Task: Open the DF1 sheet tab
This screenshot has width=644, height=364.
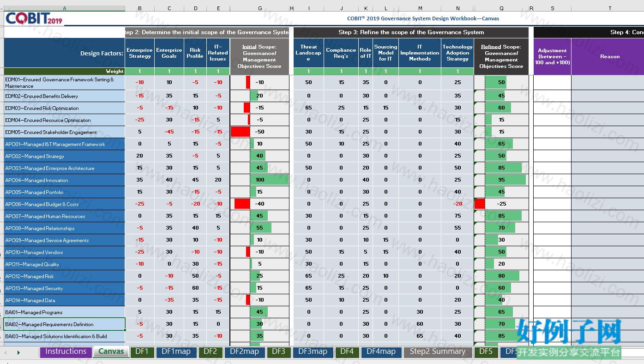Action: pyautogui.click(x=142, y=352)
